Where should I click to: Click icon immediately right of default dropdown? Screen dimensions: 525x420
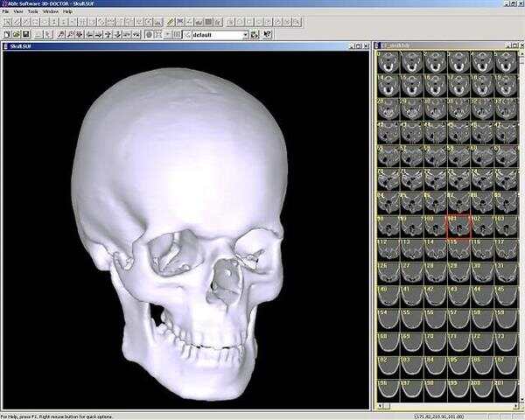pyautogui.click(x=255, y=35)
